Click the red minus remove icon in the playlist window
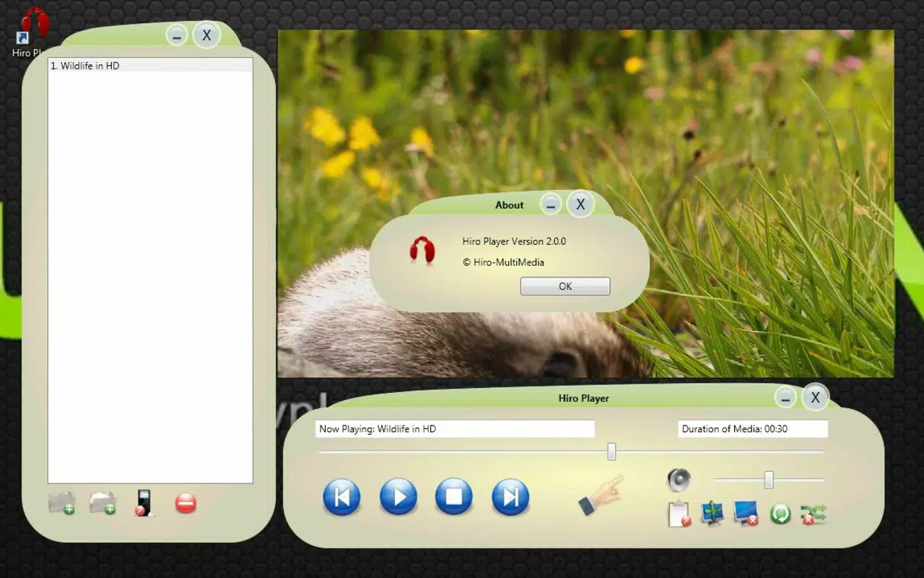This screenshot has height=578, width=924. [186, 503]
